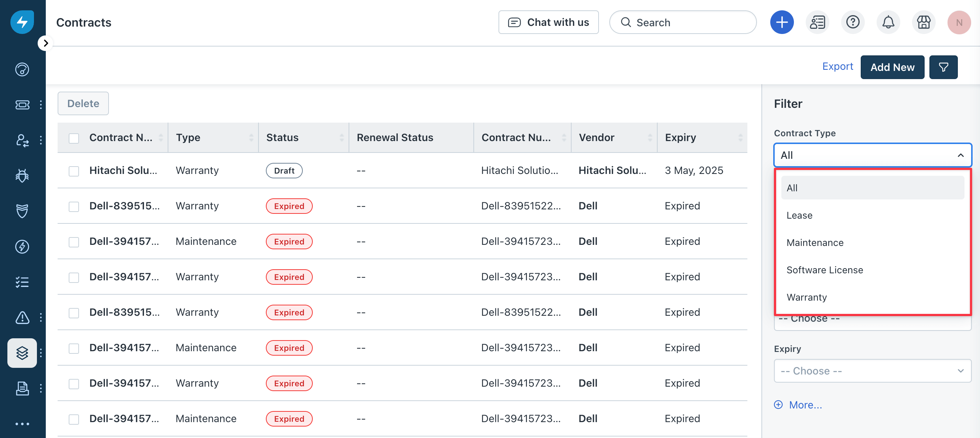Viewport: 980px width, 438px height.
Task: Click the N profile avatar circle
Action: pos(959,23)
